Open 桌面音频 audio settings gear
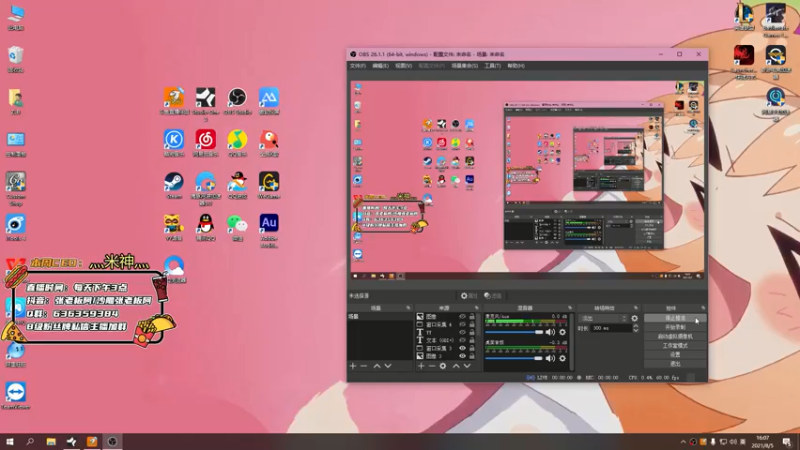The width and height of the screenshot is (800, 450). 562,358
